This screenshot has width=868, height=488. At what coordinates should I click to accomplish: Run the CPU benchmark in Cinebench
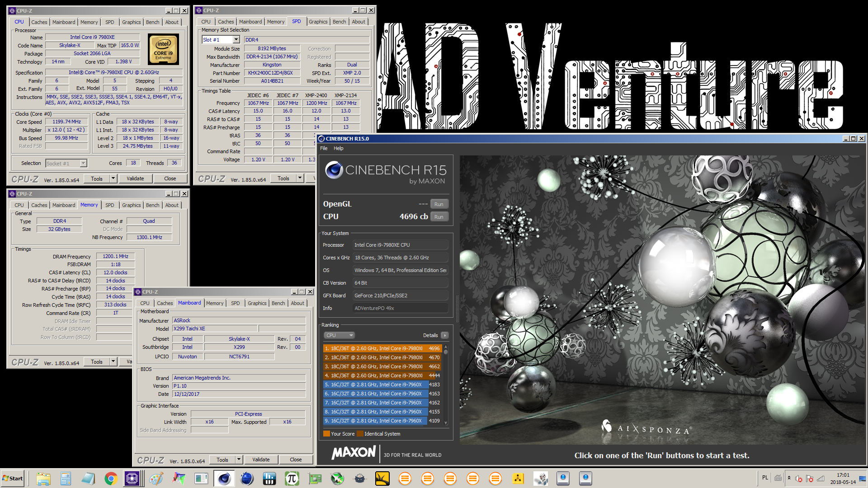point(439,217)
